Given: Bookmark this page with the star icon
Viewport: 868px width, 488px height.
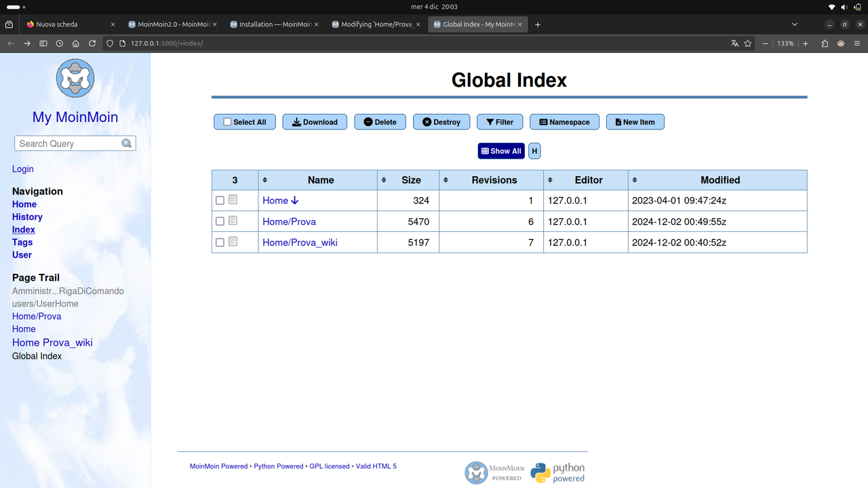Looking at the screenshot, I should [x=748, y=43].
